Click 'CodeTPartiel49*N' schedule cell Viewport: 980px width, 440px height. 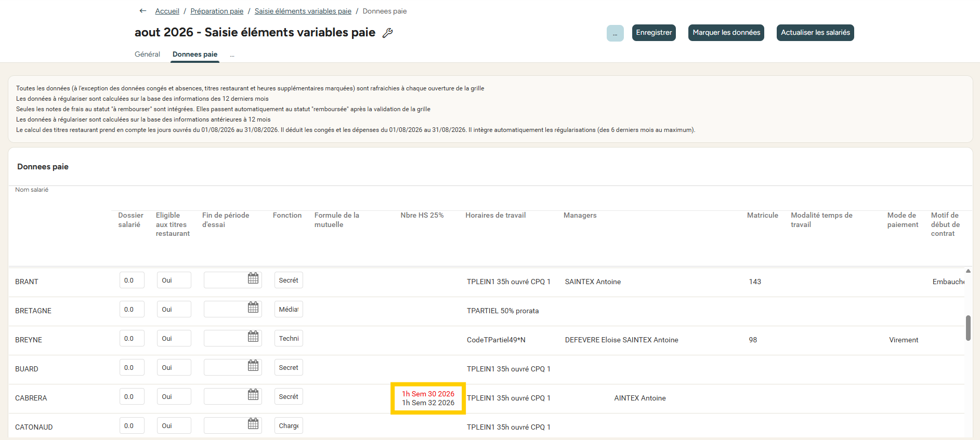point(496,340)
